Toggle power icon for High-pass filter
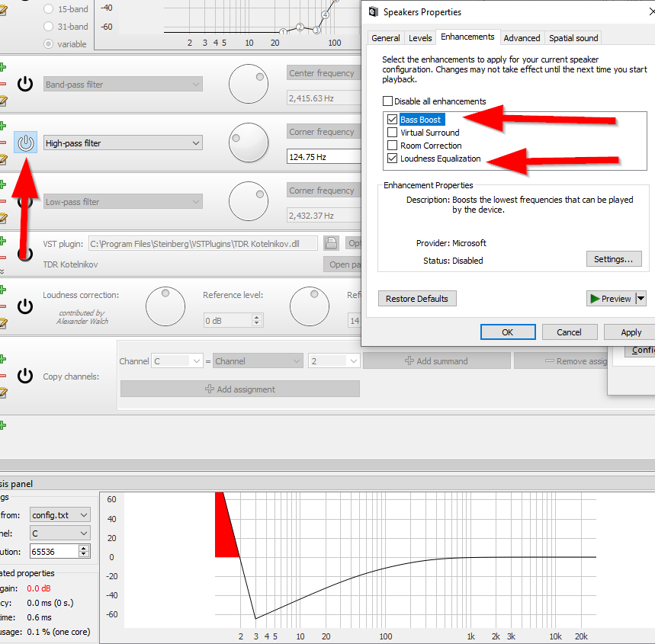The height and width of the screenshot is (644, 655). click(x=25, y=143)
